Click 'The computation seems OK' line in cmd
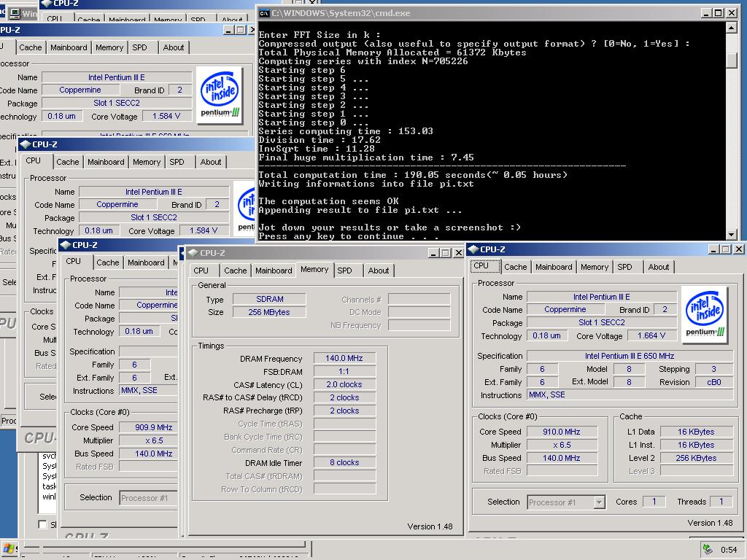The height and width of the screenshot is (560, 747). pyautogui.click(x=329, y=201)
